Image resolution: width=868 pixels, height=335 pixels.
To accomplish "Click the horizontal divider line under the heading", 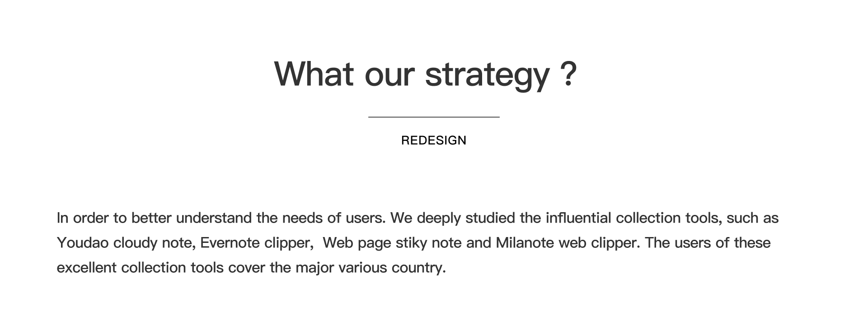I will (x=434, y=117).
